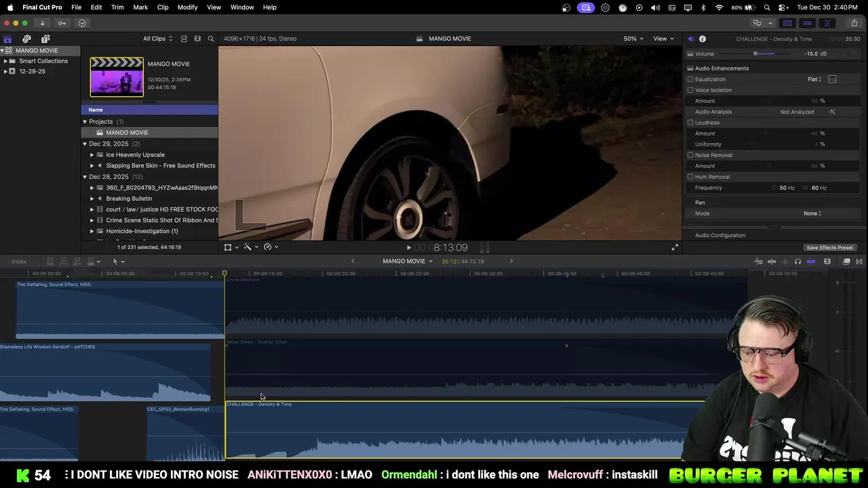Open the viewer 50% zoom dropdown
The height and width of the screenshot is (488, 868).
pos(633,39)
